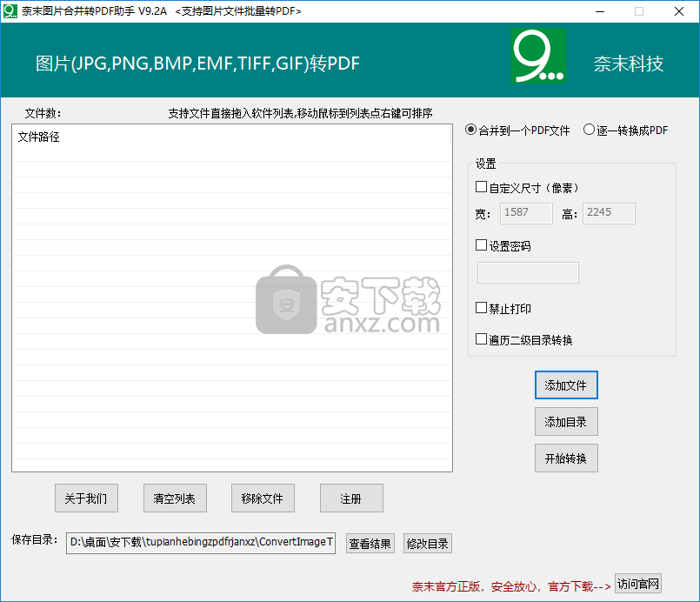The image size is (700, 602).
Task: Click the width field showing 1587
Action: tap(526, 213)
